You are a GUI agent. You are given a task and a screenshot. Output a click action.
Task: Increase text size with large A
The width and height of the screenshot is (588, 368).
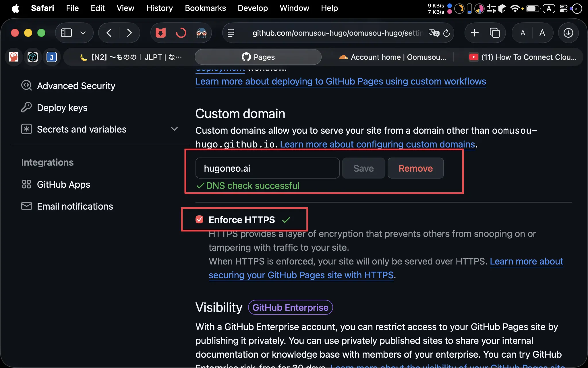[542, 33]
